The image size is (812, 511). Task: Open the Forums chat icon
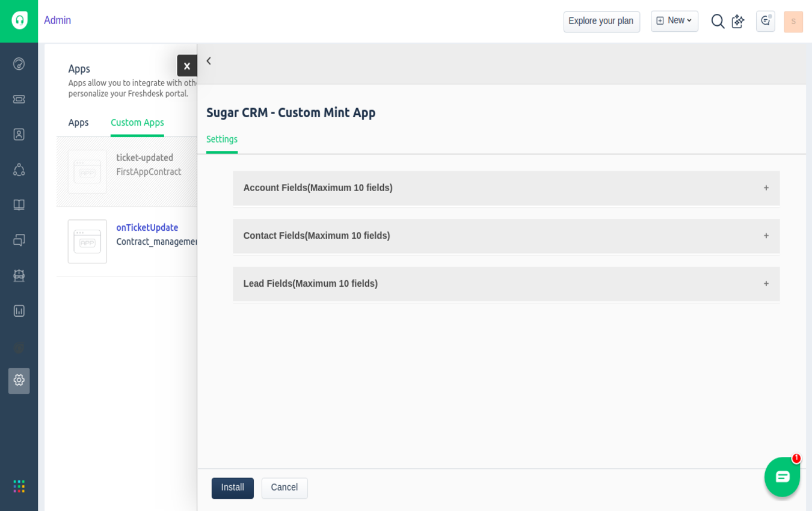tap(19, 240)
